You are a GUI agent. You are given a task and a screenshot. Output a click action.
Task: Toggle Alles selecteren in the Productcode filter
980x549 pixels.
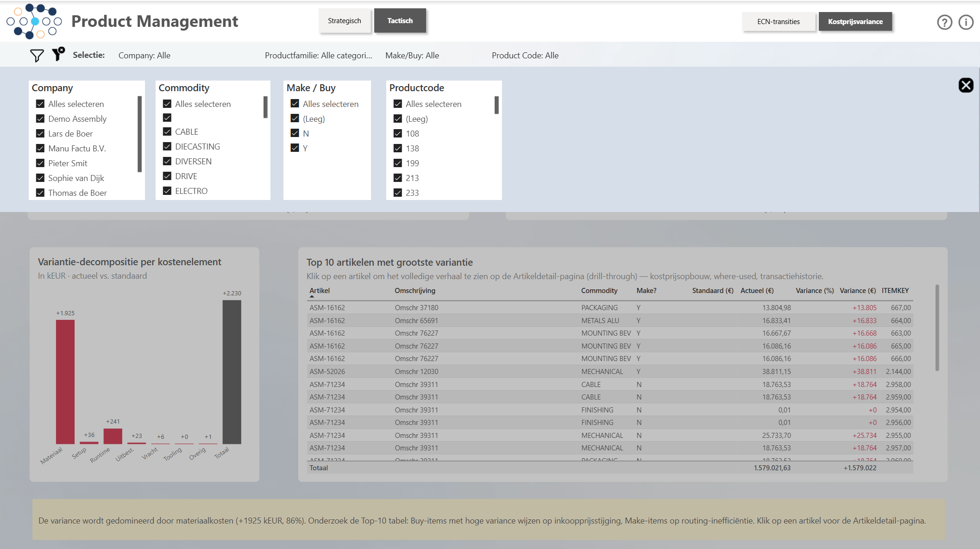click(398, 104)
